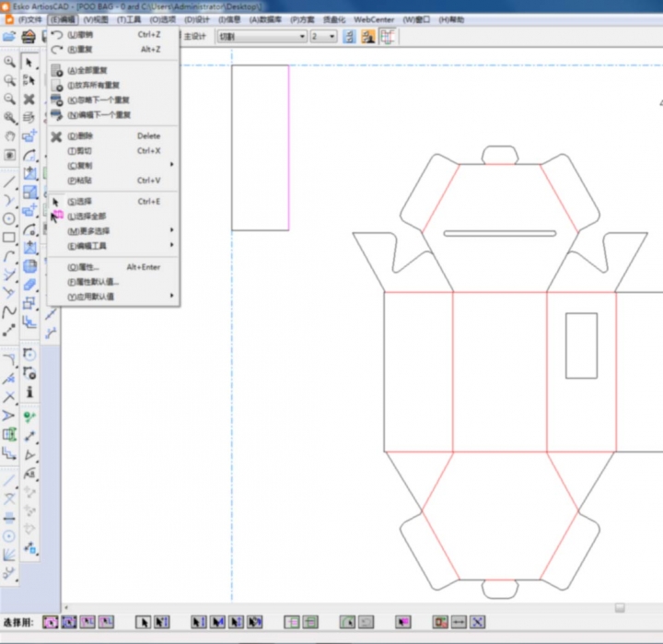Open the Copy submenu arrow
This screenshot has height=644, width=663.
[171, 165]
